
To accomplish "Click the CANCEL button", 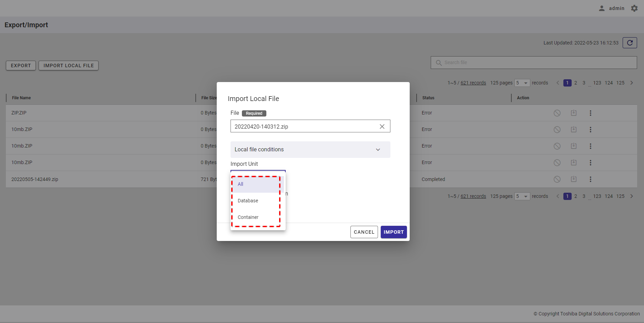I will click(364, 232).
